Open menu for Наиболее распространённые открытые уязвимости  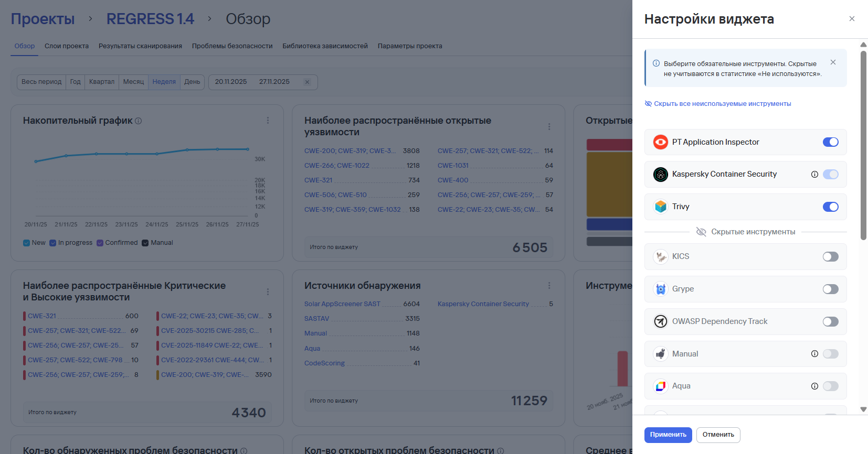(549, 126)
